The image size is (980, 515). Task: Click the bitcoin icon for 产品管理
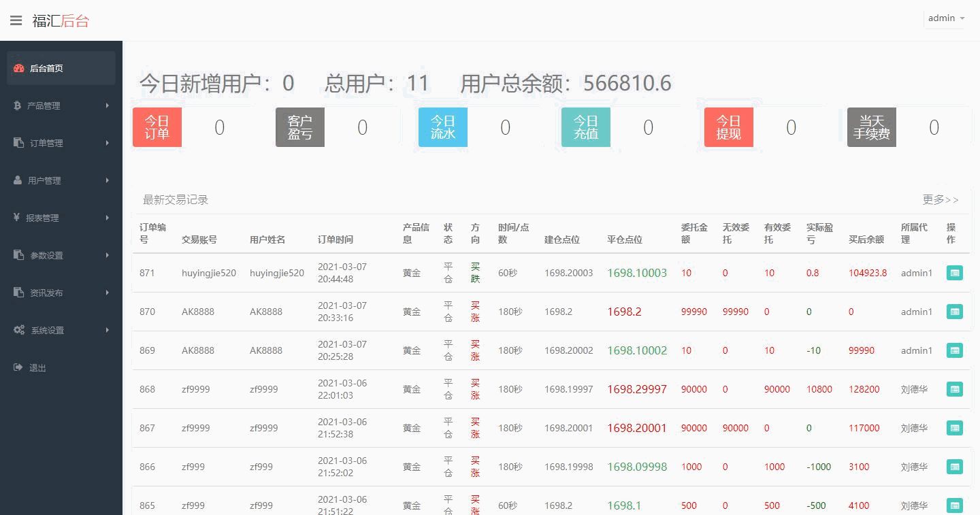(18, 105)
